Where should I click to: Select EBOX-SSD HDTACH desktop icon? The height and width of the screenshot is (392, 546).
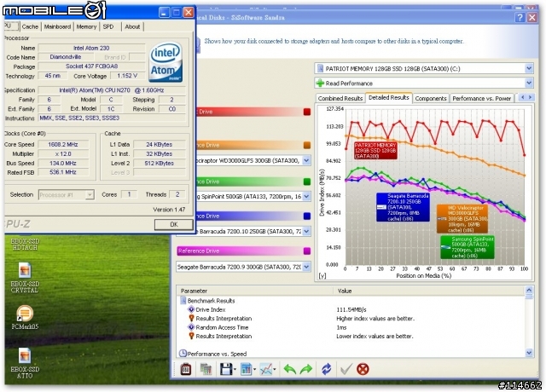(25, 243)
